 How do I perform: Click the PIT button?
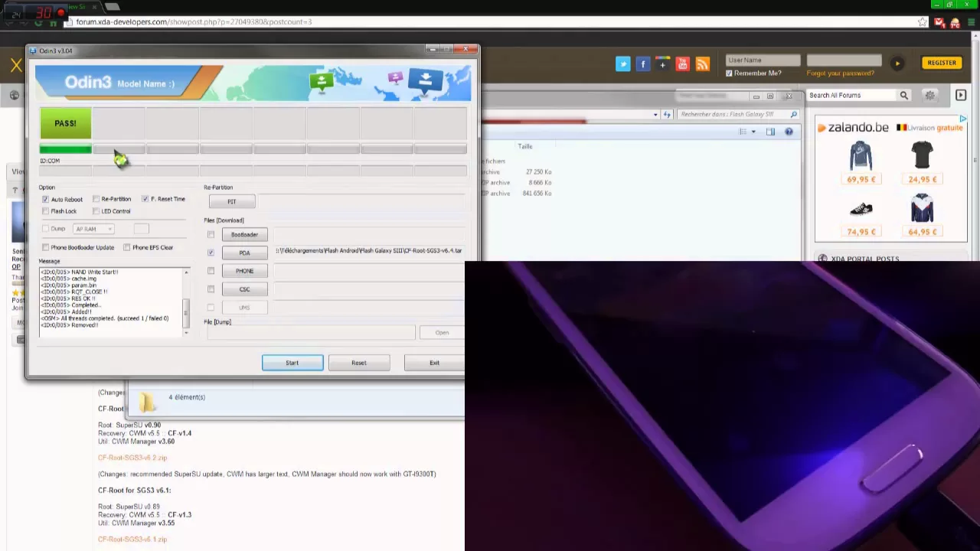pos(232,202)
